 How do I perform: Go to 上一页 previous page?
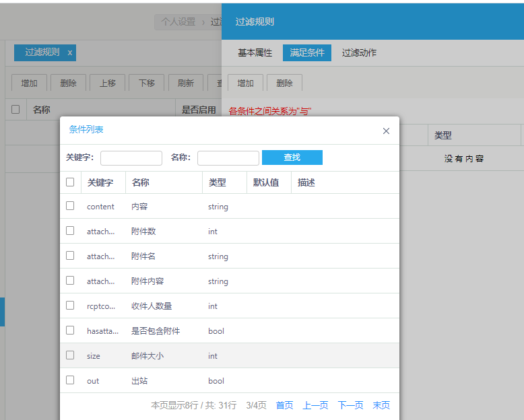[315, 405]
